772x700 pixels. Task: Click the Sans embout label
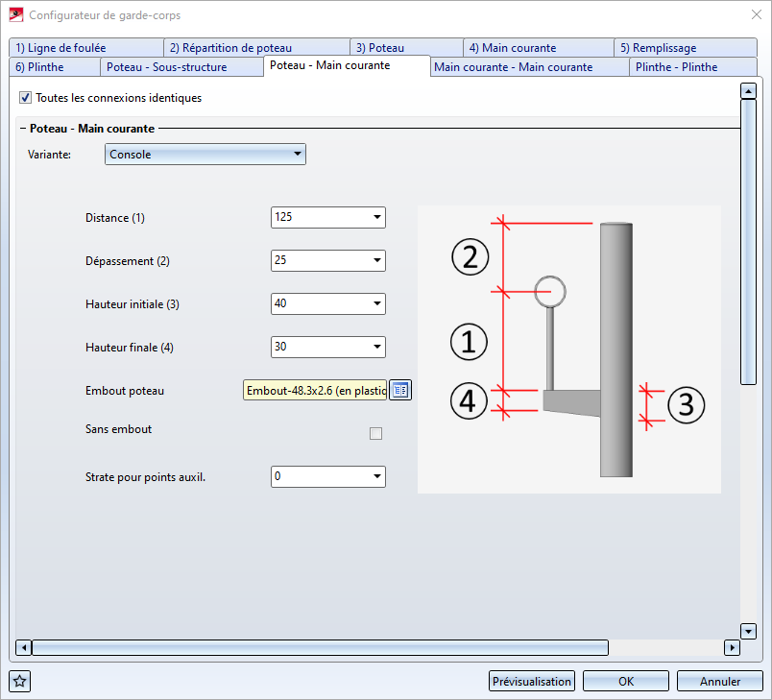click(119, 429)
